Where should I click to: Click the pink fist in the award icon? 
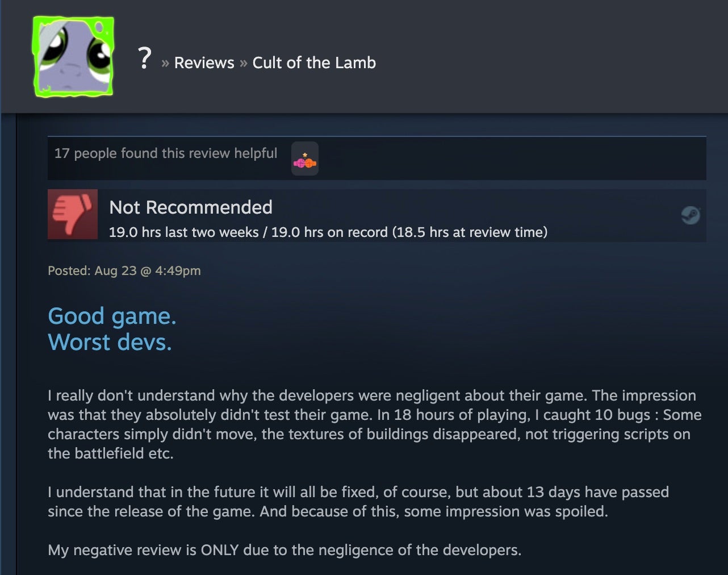click(300, 163)
